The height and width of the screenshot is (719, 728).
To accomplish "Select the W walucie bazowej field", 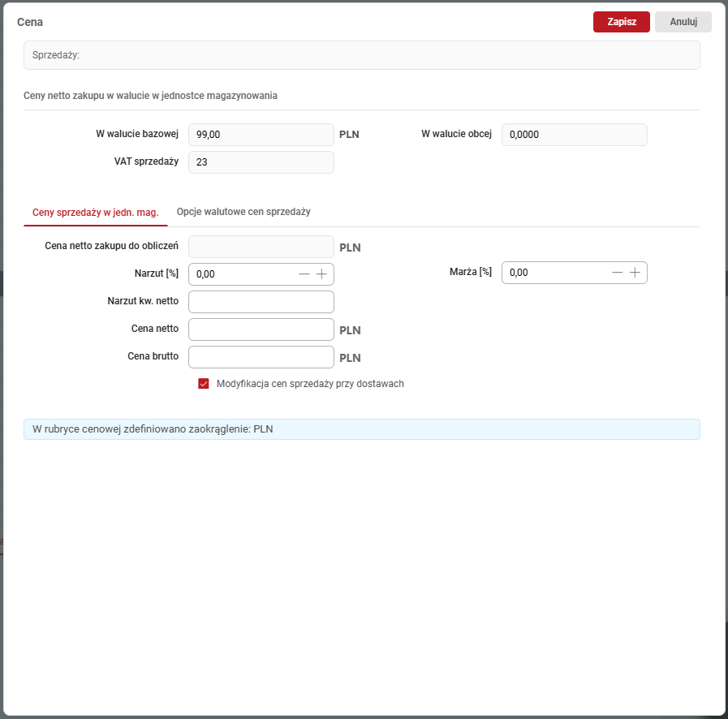I will (x=261, y=135).
